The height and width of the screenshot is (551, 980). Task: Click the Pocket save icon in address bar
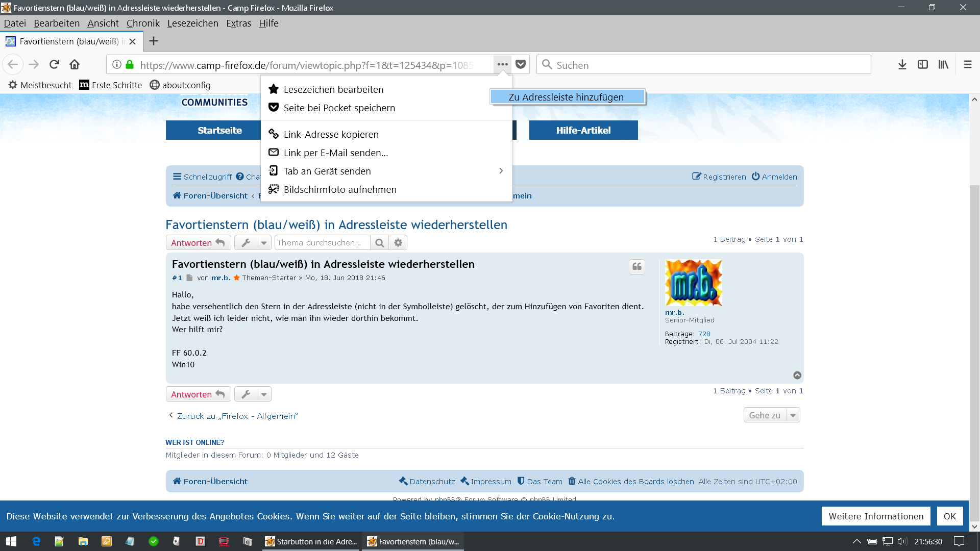click(521, 64)
